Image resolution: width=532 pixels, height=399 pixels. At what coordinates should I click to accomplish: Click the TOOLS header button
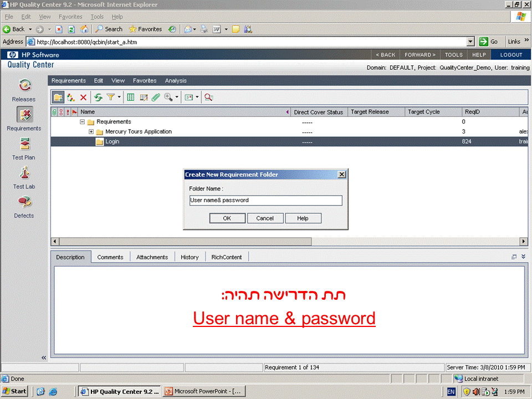tap(454, 55)
